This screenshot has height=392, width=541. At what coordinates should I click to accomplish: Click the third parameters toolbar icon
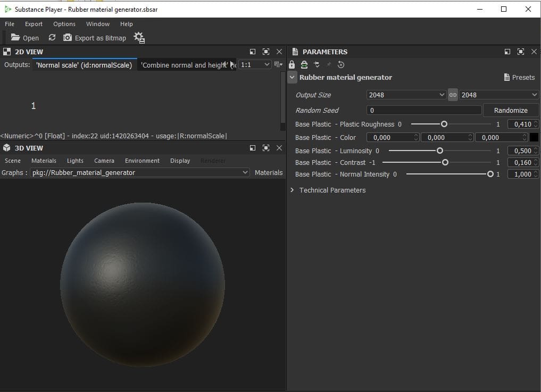click(317, 64)
